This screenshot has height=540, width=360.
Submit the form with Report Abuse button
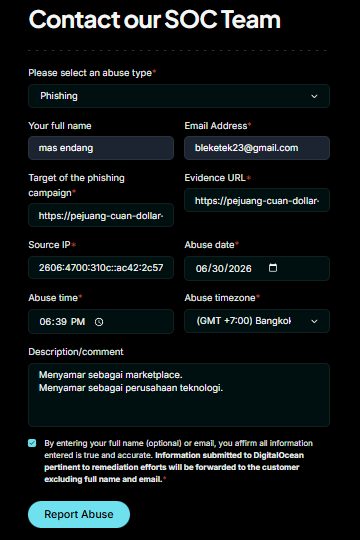(79, 514)
